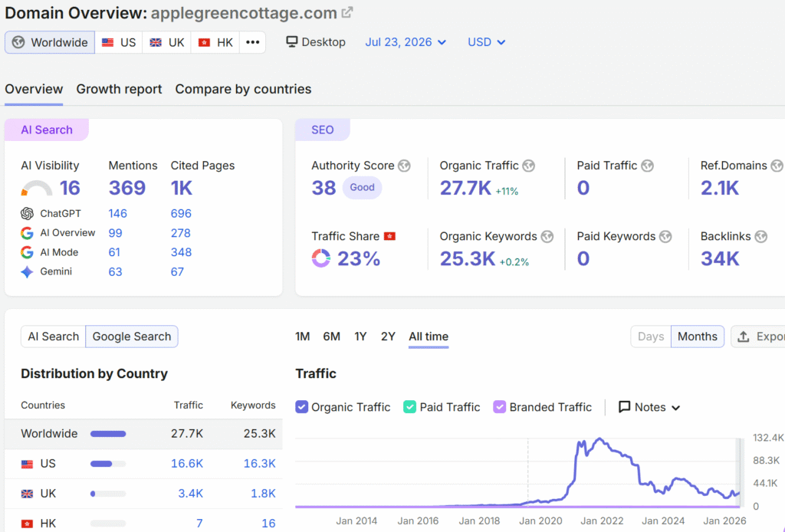Click globe icon next to Organic Keywords
This screenshot has width=785, height=532.
tap(547, 236)
